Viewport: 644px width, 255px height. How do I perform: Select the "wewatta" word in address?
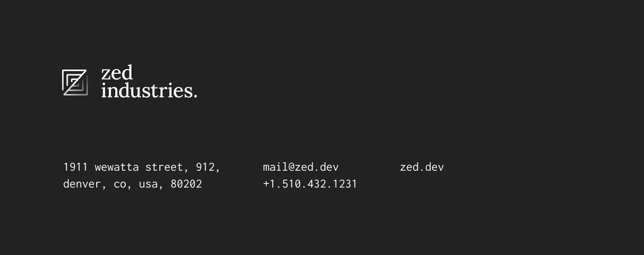(117, 167)
